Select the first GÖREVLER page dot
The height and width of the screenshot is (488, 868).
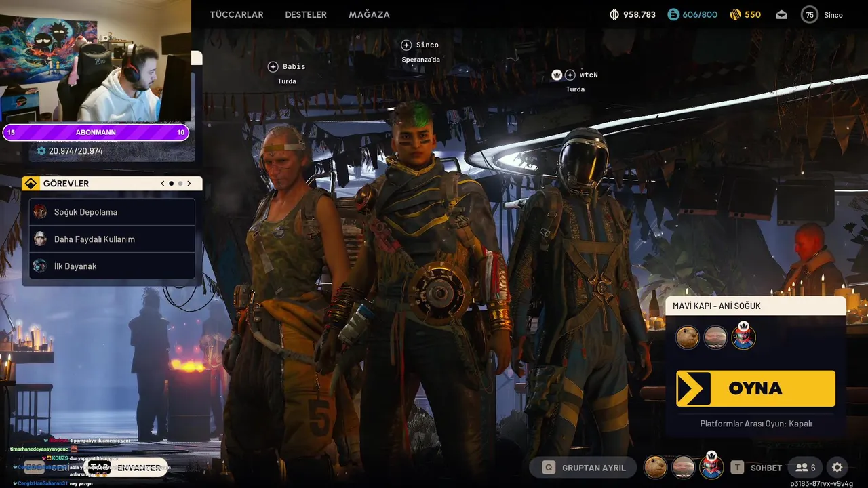172,184
